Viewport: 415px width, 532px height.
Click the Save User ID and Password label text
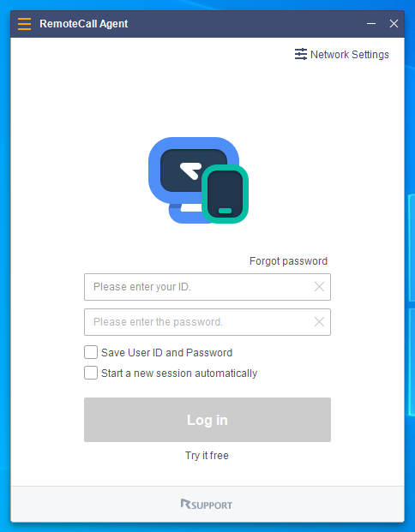[166, 353]
